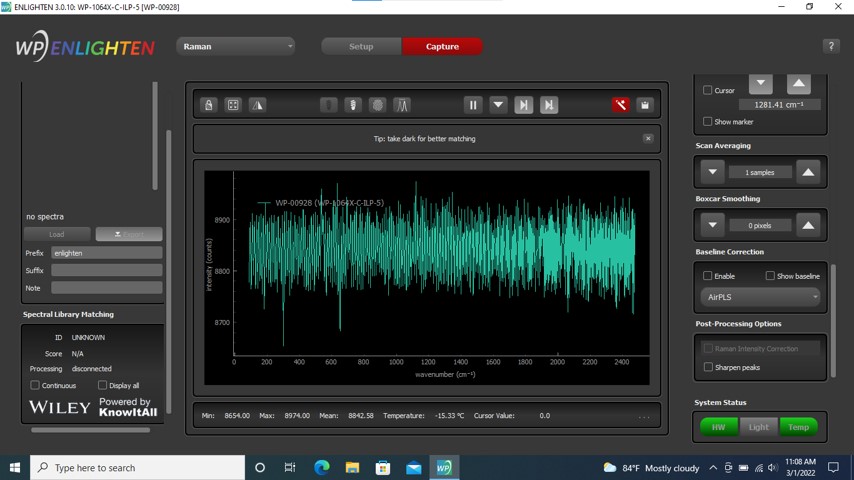
Task: Select the Capture tab
Action: 442,46
